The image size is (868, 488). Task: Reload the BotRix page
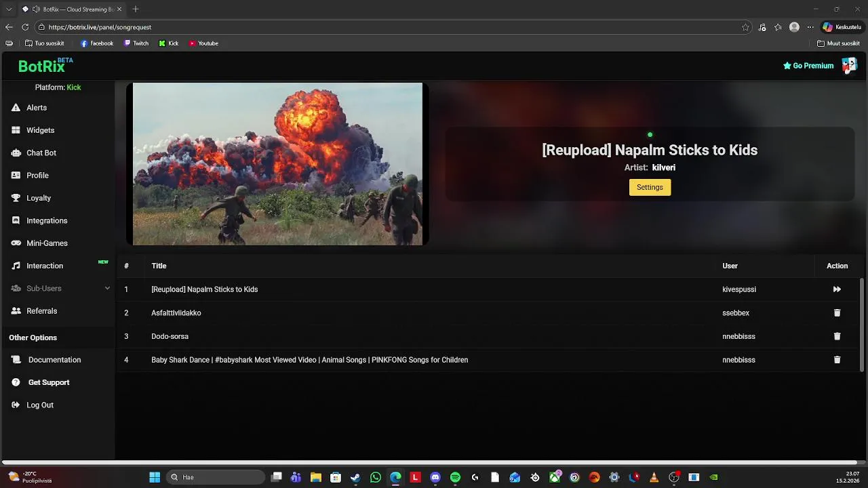(x=25, y=27)
